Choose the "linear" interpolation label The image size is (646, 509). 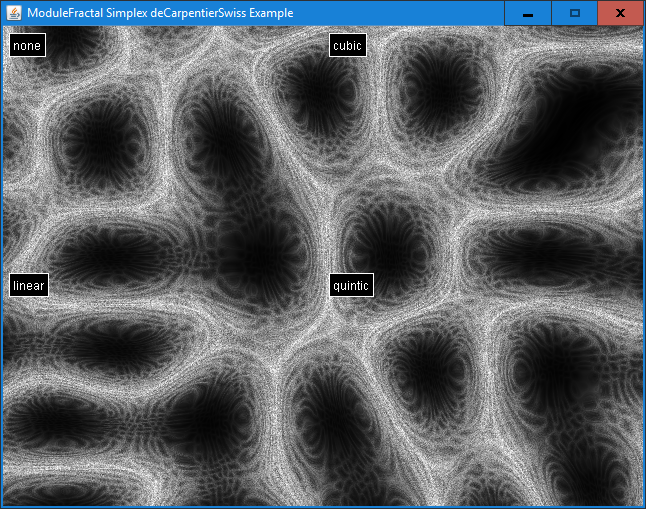pos(29,286)
